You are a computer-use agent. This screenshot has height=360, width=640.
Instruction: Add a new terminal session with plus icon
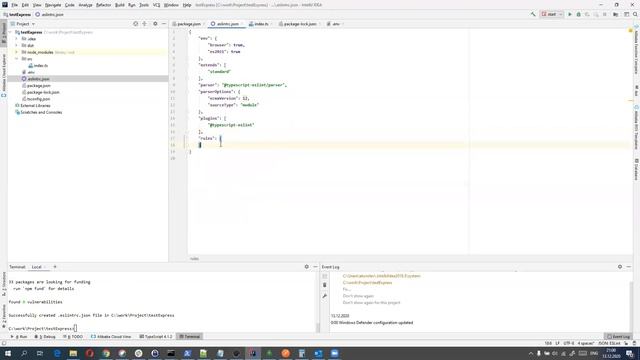point(55,267)
